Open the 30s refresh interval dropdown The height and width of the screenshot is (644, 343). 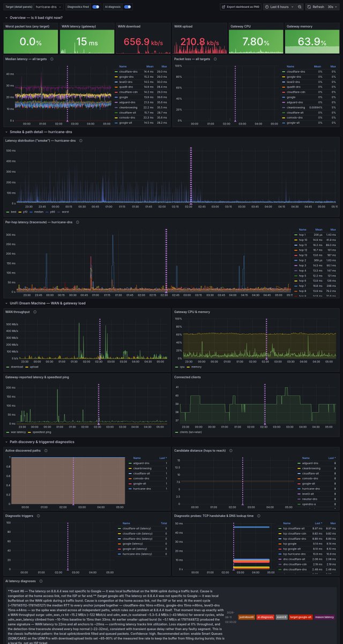click(x=333, y=7)
